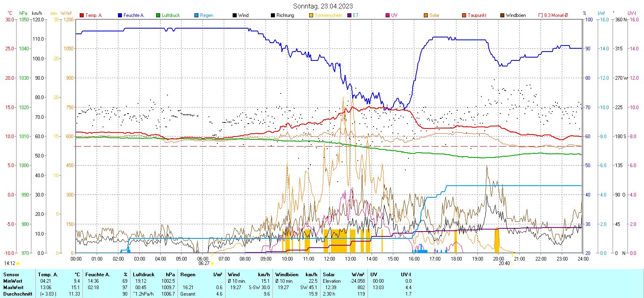
Task: Click the red Temp. A. legend swatch
Action: (82, 15)
